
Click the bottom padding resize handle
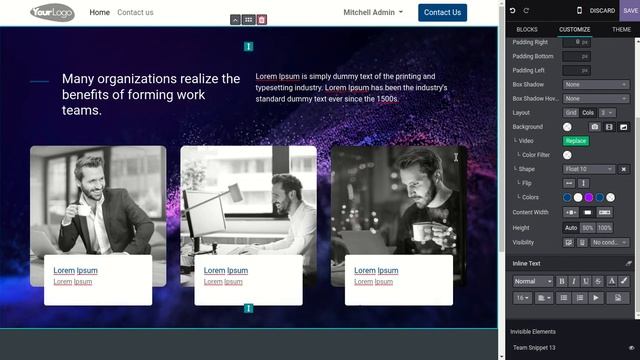248,308
